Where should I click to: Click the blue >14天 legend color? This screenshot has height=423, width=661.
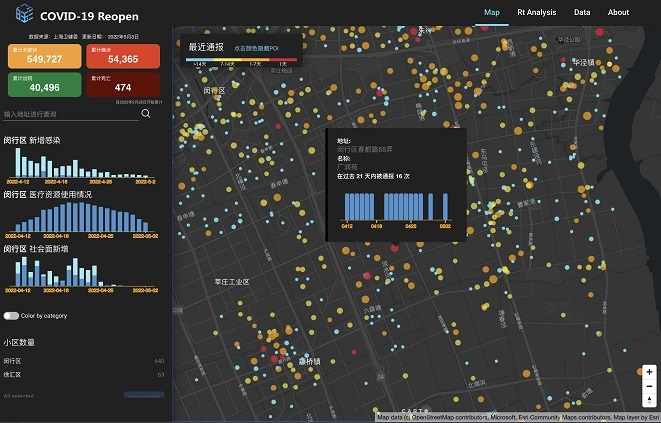pyautogui.click(x=200, y=60)
